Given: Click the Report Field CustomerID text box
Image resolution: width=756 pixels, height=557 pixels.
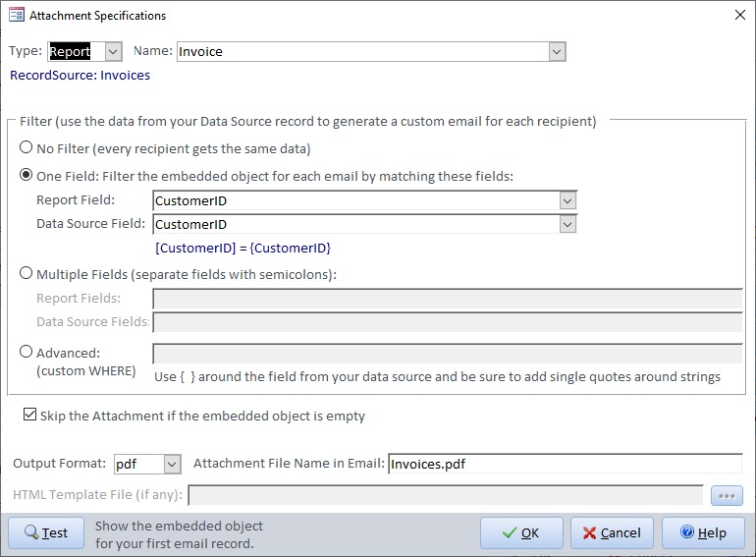Looking at the screenshot, I should [355, 200].
